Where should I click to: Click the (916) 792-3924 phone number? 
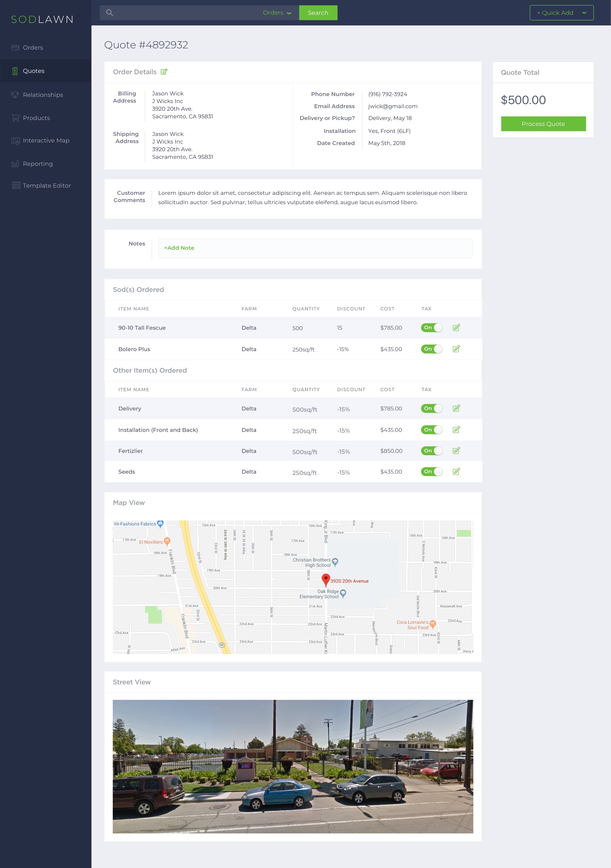point(388,94)
